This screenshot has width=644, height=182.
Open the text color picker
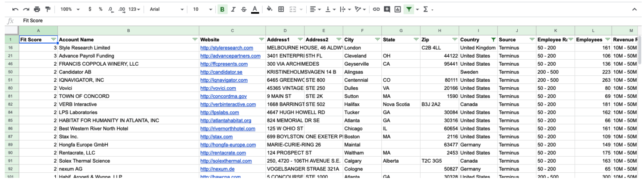(x=255, y=9)
